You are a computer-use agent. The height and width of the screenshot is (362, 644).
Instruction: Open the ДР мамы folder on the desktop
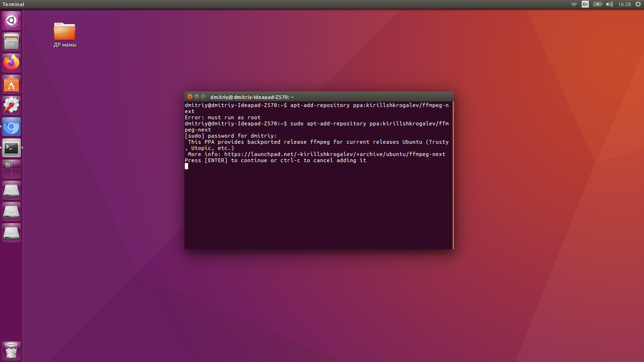coord(64,32)
